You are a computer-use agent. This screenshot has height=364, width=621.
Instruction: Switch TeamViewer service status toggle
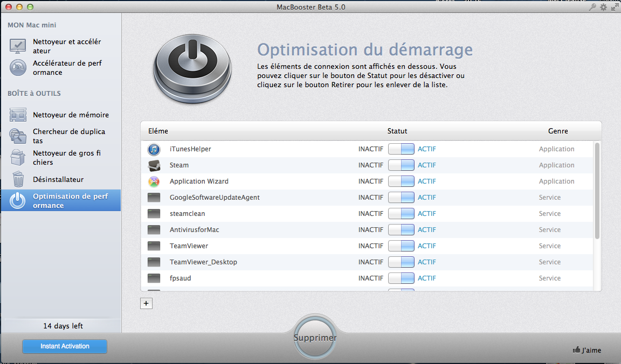[401, 246]
